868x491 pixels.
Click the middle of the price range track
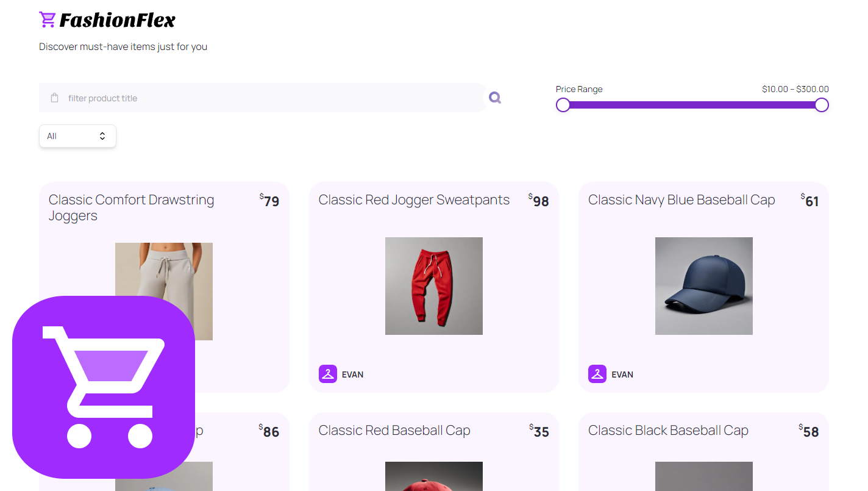[692, 105]
